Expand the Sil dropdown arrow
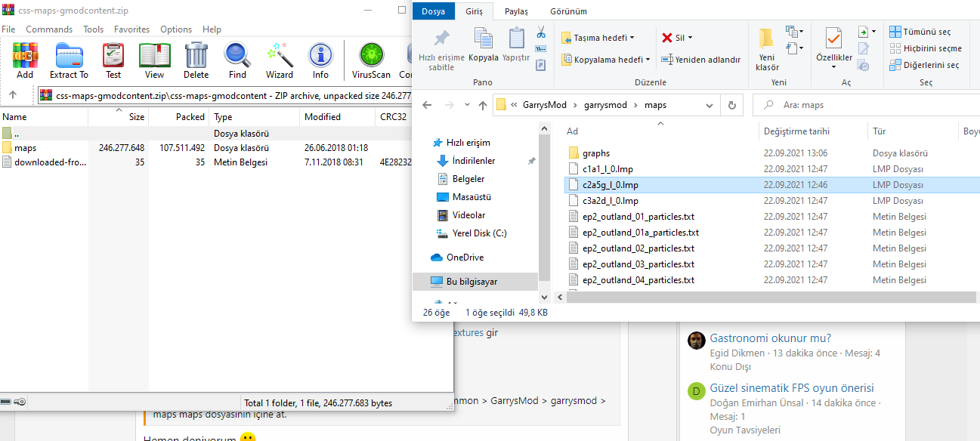The height and width of the screenshot is (441, 980). point(690,37)
